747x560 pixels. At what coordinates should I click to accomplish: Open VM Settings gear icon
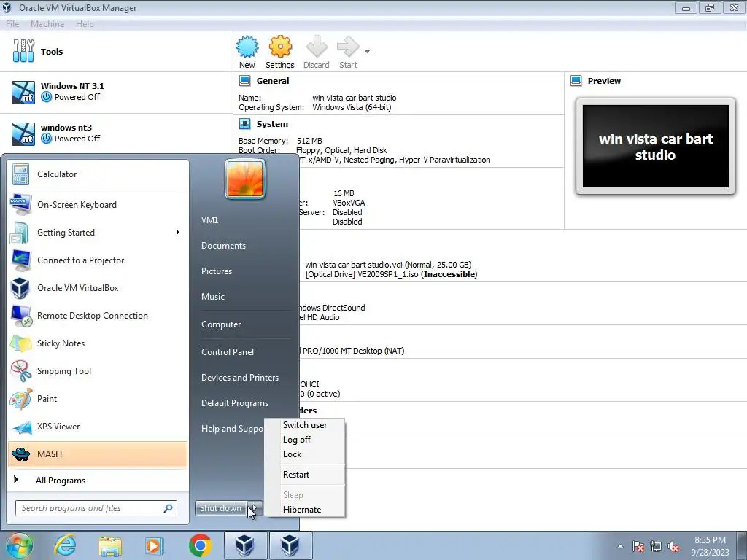(280, 47)
